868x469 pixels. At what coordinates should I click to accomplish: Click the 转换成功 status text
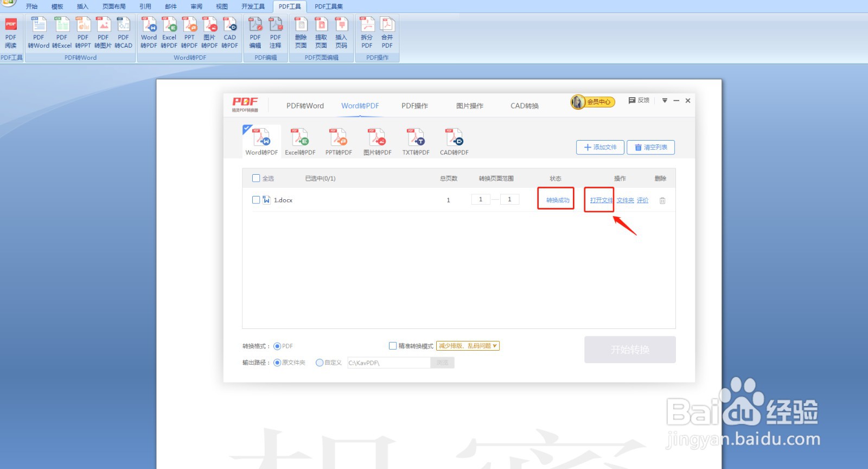pos(558,200)
